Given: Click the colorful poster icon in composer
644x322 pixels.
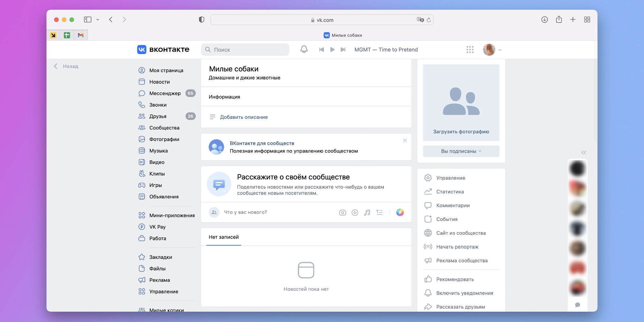Looking at the screenshot, I should [400, 213].
